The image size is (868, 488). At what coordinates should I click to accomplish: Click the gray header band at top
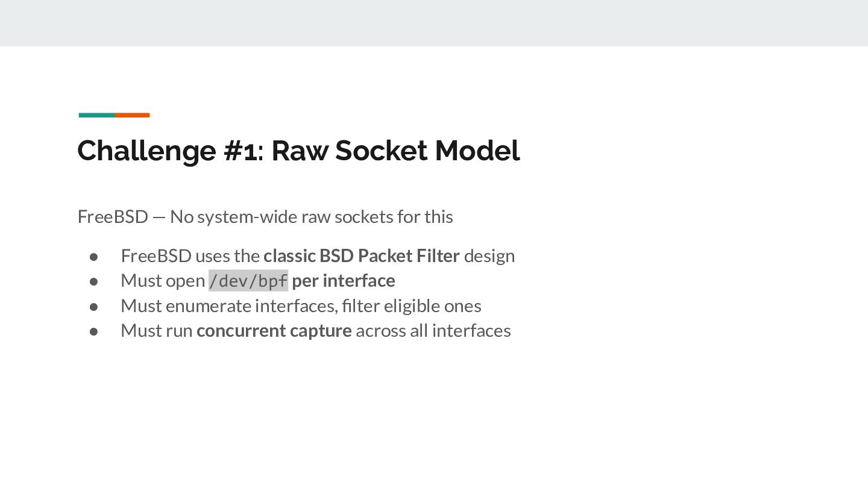pyautogui.click(x=434, y=23)
